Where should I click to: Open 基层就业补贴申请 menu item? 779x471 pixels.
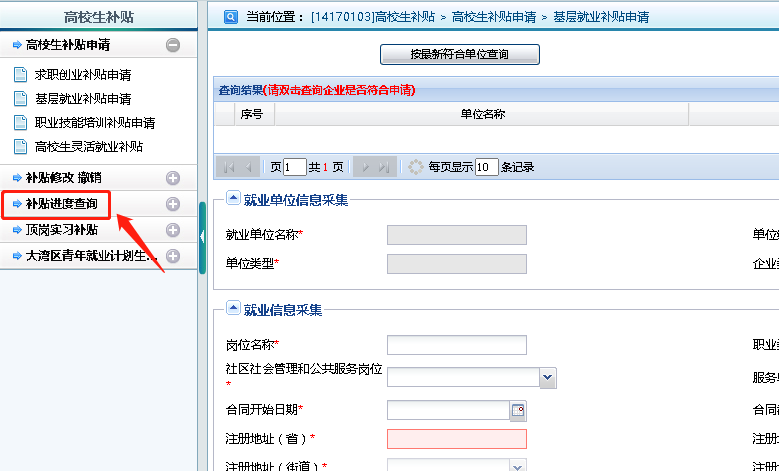coord(82,98)
